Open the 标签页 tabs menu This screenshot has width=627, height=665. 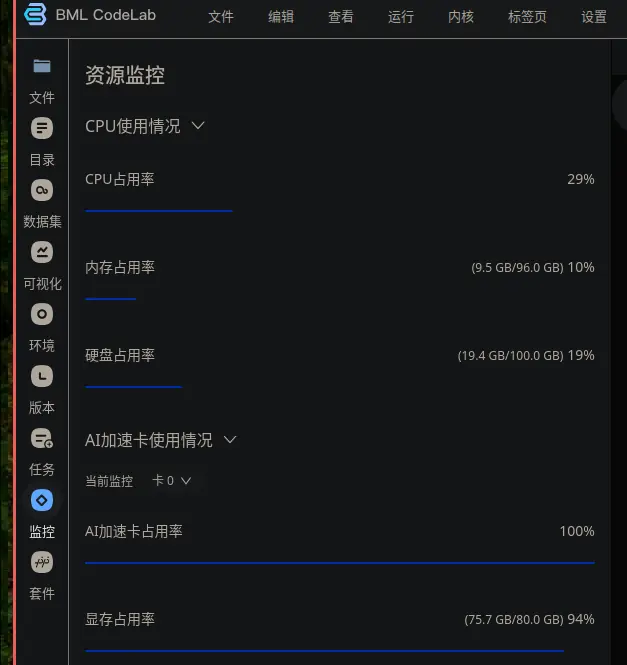(x=527, y=17)
